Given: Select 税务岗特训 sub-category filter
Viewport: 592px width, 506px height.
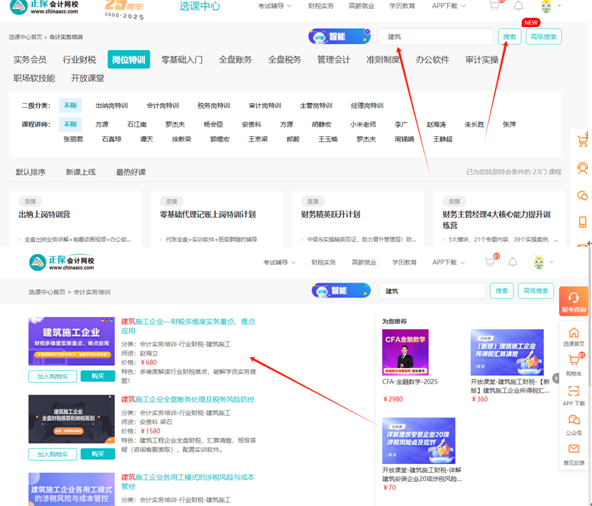Looking at the screenshot, I should pyautogui.click(x=214, y=105).
